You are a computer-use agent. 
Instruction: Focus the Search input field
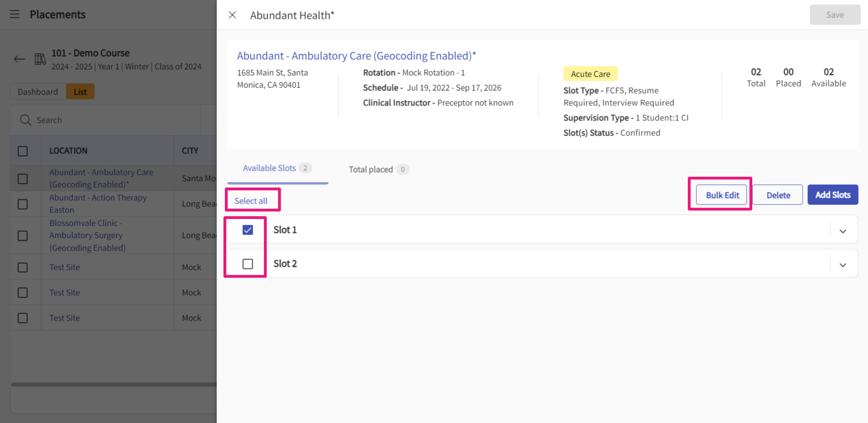click(113, 120)
